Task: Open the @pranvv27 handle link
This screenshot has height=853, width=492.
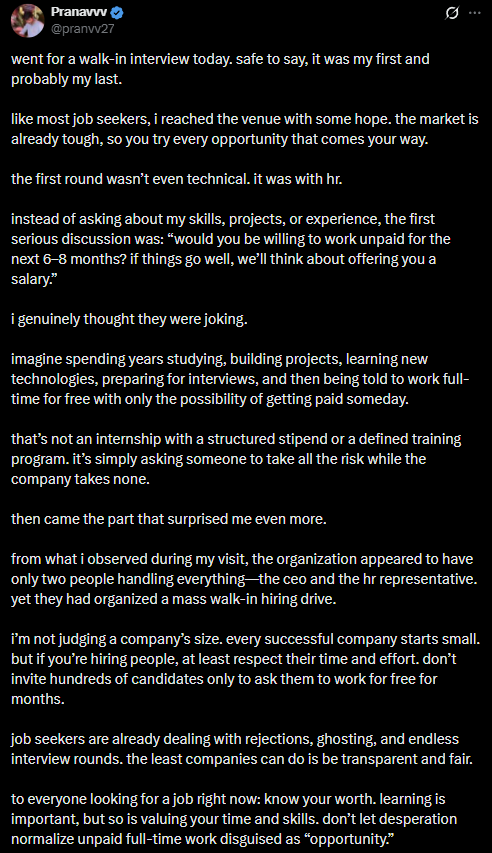Action: (82, 29)
